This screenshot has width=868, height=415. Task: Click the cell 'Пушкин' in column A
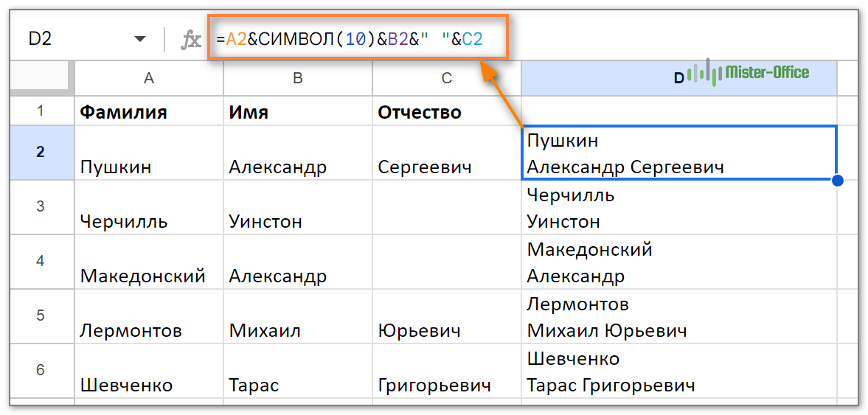[149, 153]
